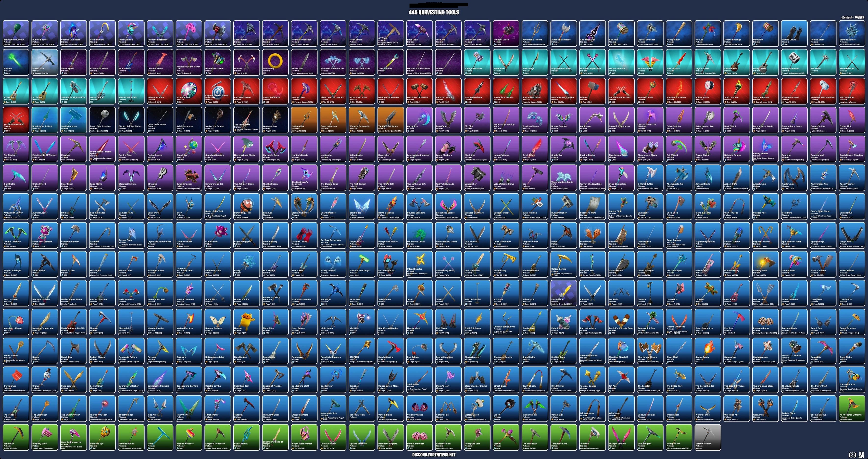Screen dimensions: 868x459
Task: Open the Breaking Waves card
Action: point(534,120)
